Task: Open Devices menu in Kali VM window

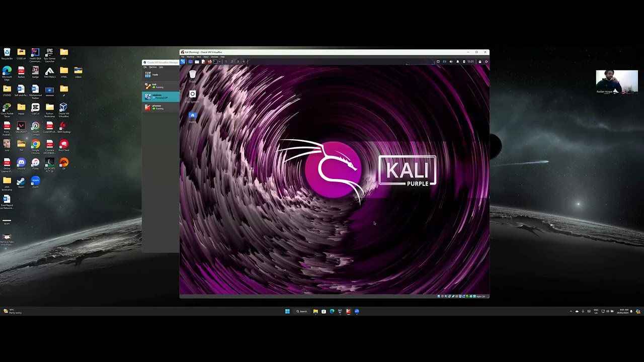Action: click(214, 57)
